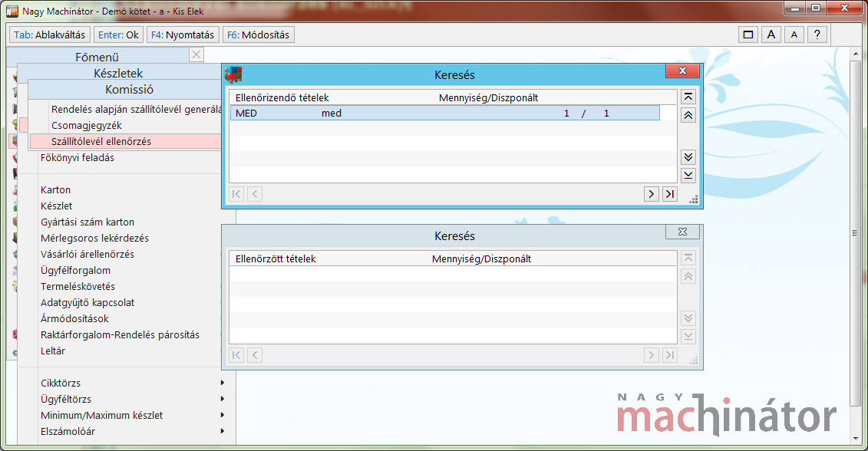Click the F4: Nyomtatás button

(x=183, y=35)
